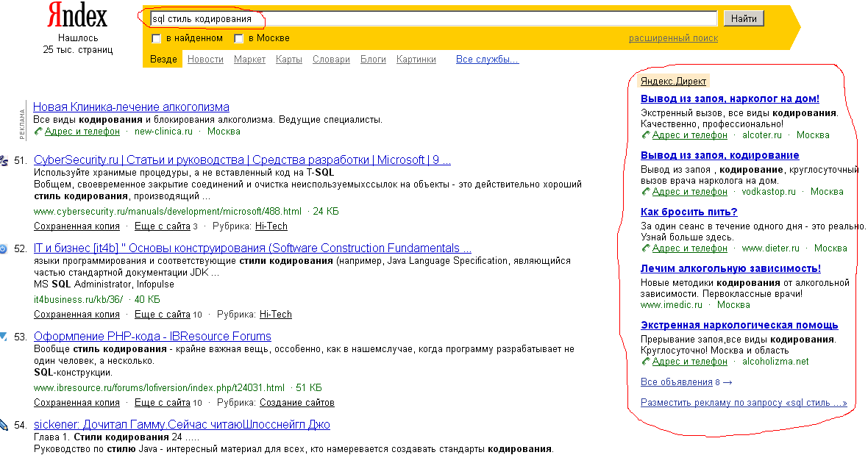
Task: Click the phone icon beside alcoter.ru
Action: coord(645,135)
